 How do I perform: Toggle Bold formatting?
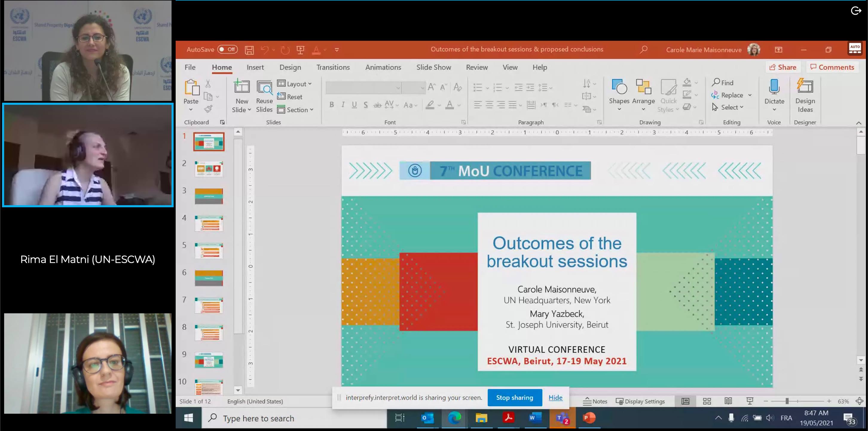(x=331, y=105)
